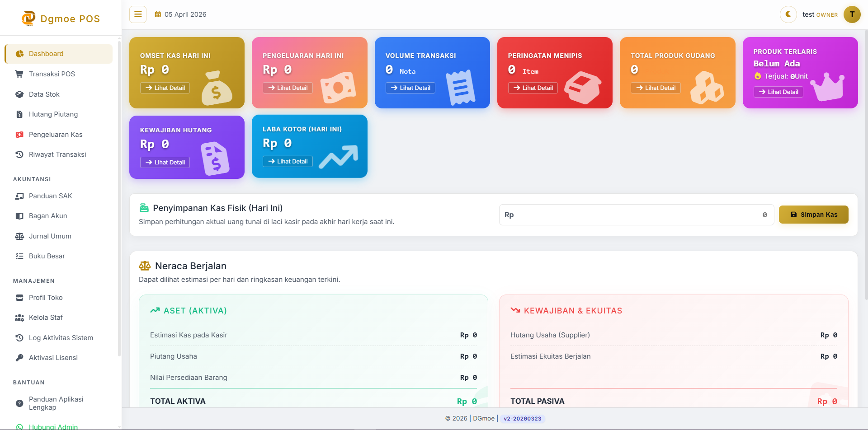The image size is (868, 430).
Task: Open Kelola Staf management page
Action: (x=46, y=318)
